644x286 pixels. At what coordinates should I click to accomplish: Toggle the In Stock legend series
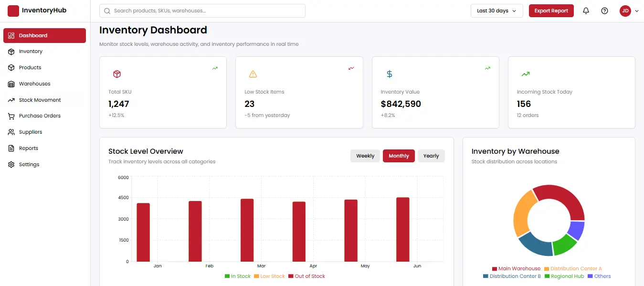(x=238, y=276)
